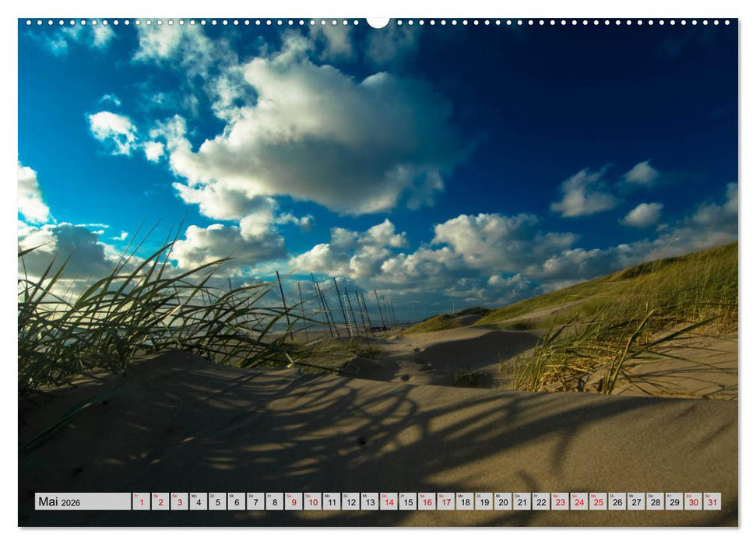Select day 19 on the date strip
Screen dimensions: 756x545
point(483,501)
